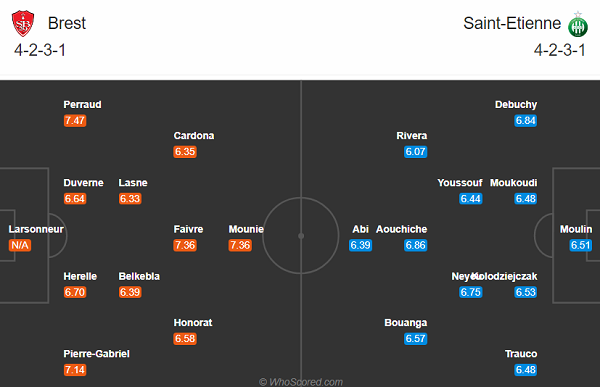Click the Saint-Etienne club crest icon

click(x=577, y=24)
